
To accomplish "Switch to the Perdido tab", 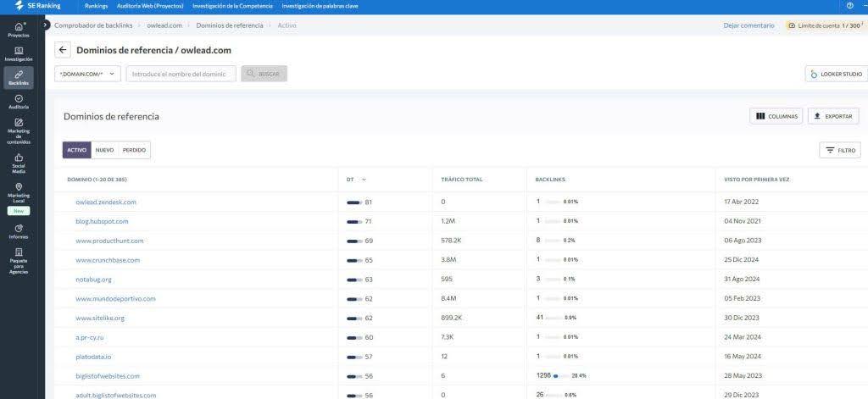I will click(x=134, y=150).
